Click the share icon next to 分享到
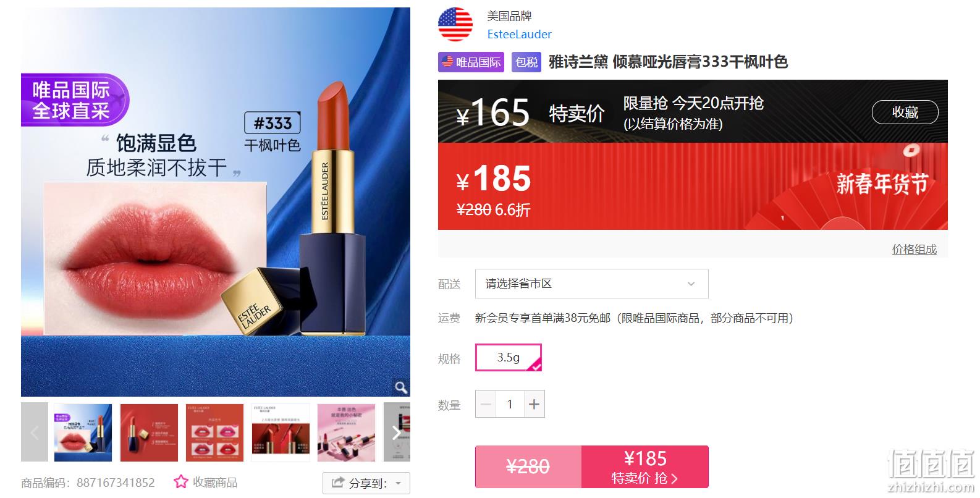 [337, 483]
